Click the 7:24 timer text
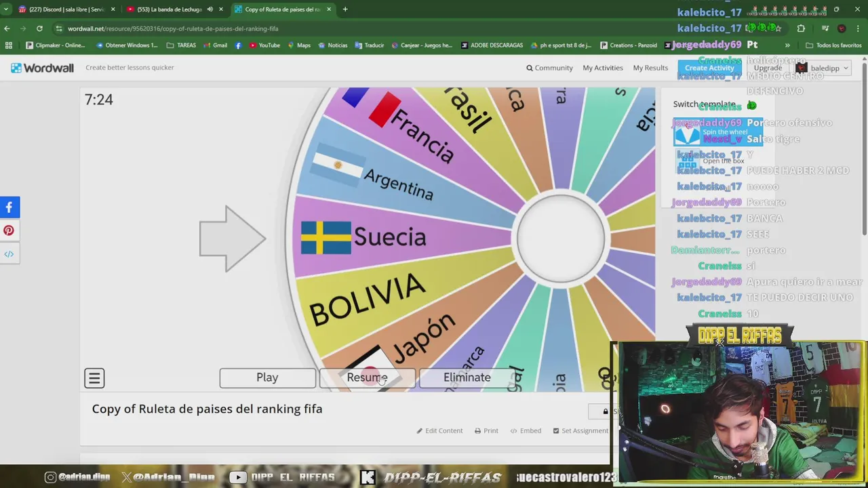This screenshot has width=868, height=488. click(99, 100)
